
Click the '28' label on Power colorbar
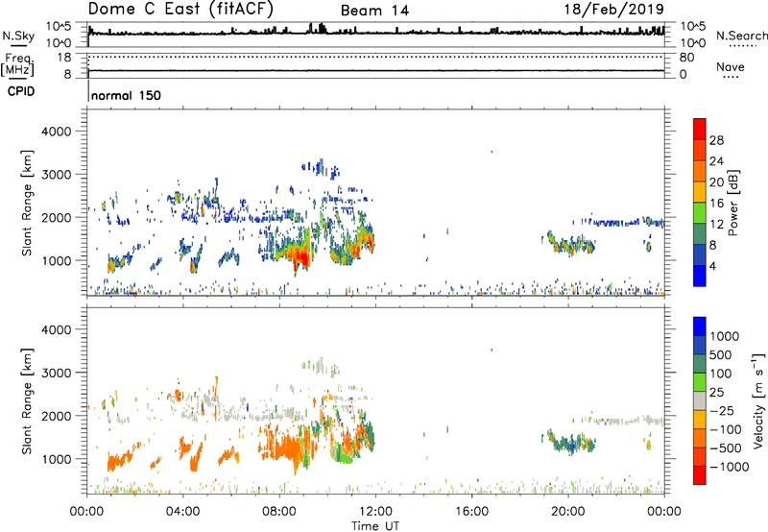coord(716,140)
